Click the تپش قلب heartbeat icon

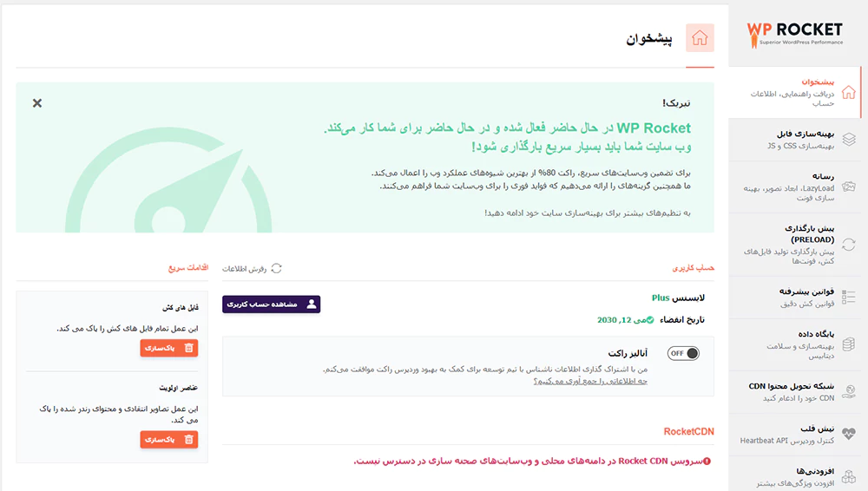point(849,434)
